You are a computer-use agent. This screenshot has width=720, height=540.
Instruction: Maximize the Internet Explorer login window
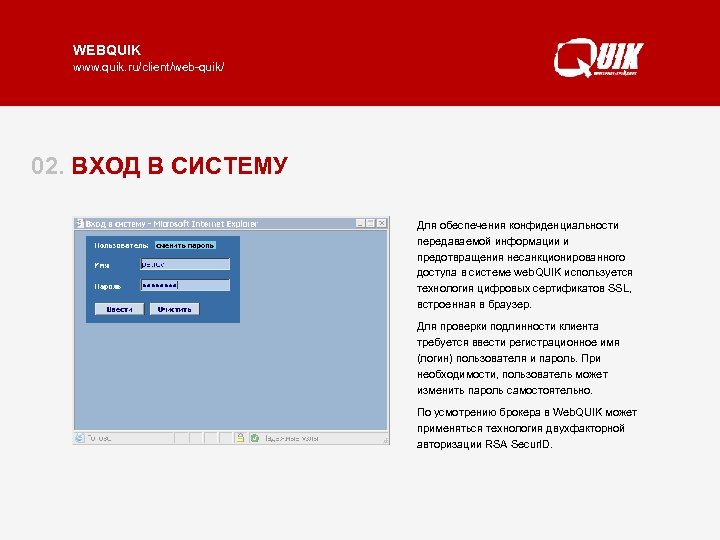371,223
